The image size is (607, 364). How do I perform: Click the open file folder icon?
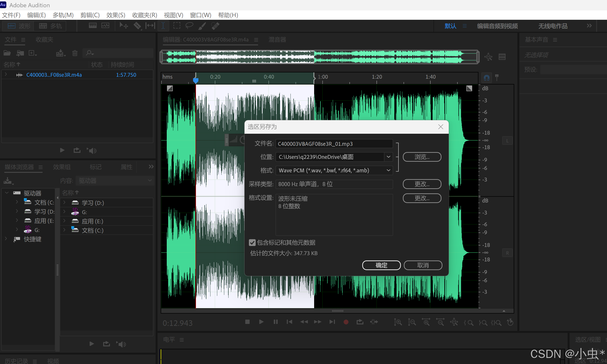[7, 53]
